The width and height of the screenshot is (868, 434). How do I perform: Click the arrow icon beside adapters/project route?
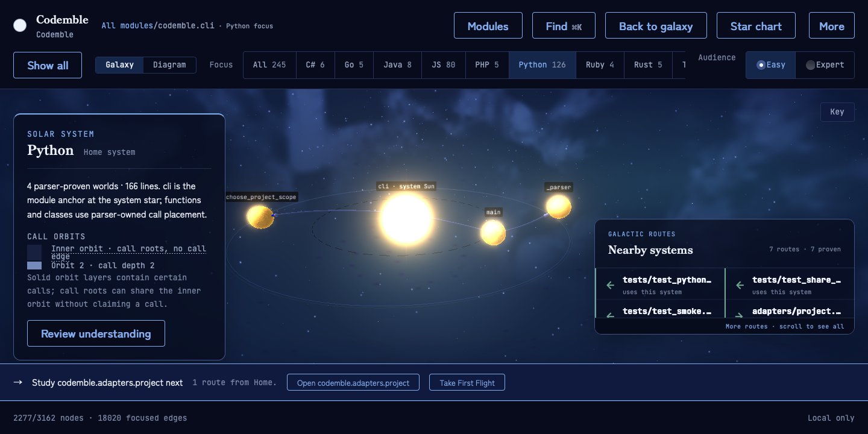click(x=740, y=315)
